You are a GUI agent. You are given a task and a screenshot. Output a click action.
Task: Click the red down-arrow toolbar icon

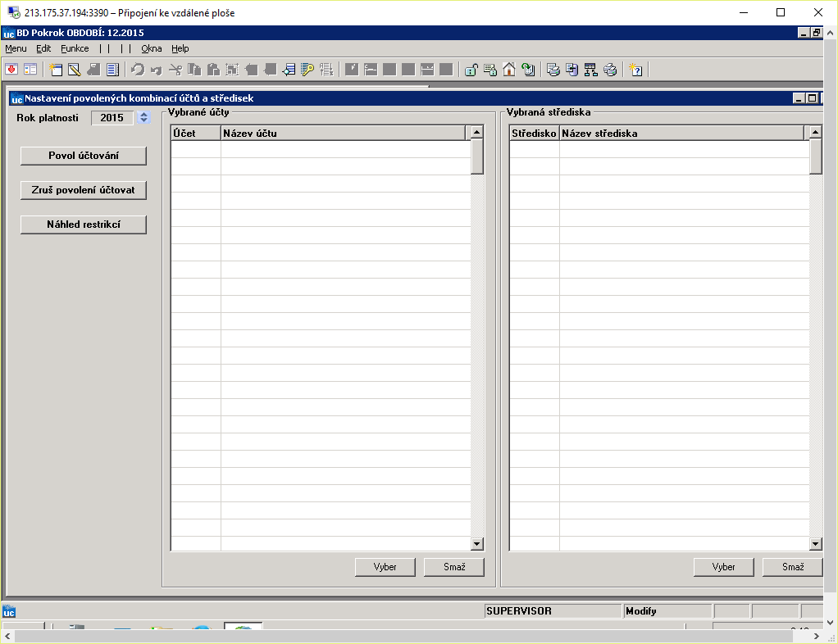pyautogui.click(x=11, y=70)
